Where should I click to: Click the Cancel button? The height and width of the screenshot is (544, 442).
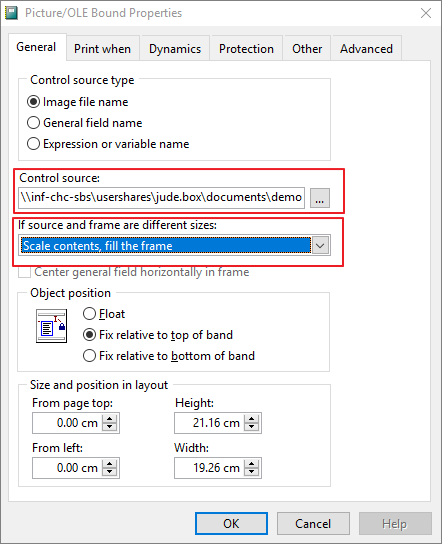point(313,523)
